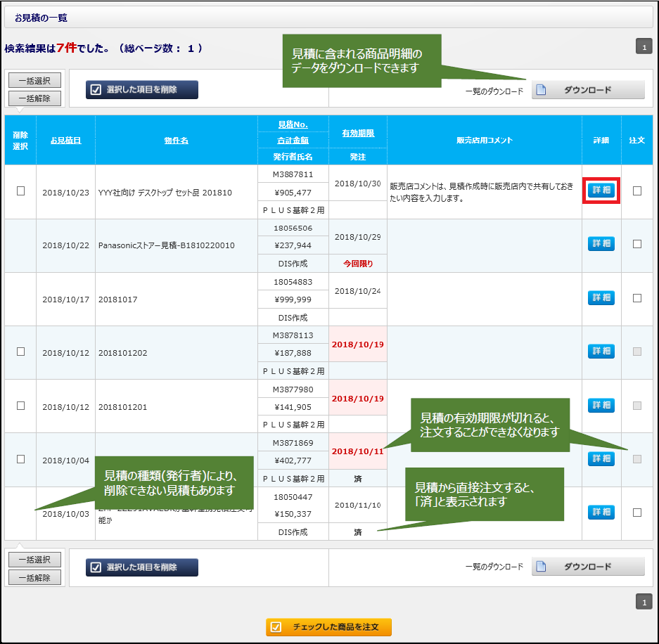Click チェックした商品を注文 orange button

click(x=328, y=627)
